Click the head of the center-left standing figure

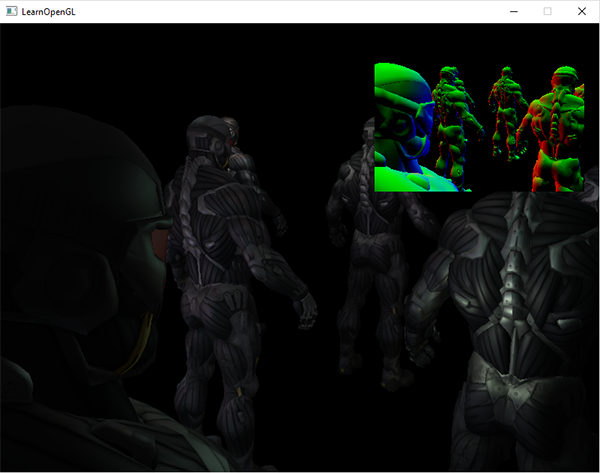click(x=210, y=138)
